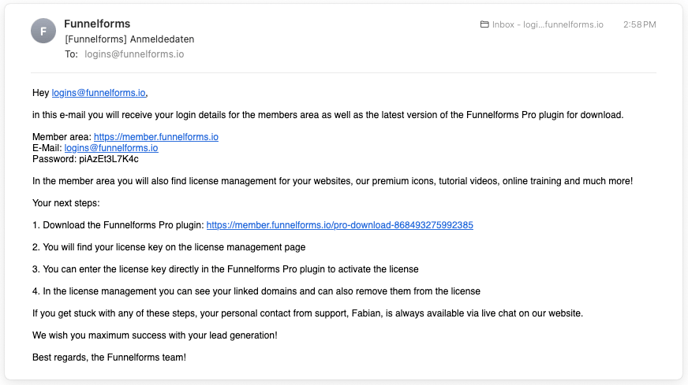This screenshot has height=385, width=688.
Task: Click the Inbox mailbox label
Action: pos(548,25)
